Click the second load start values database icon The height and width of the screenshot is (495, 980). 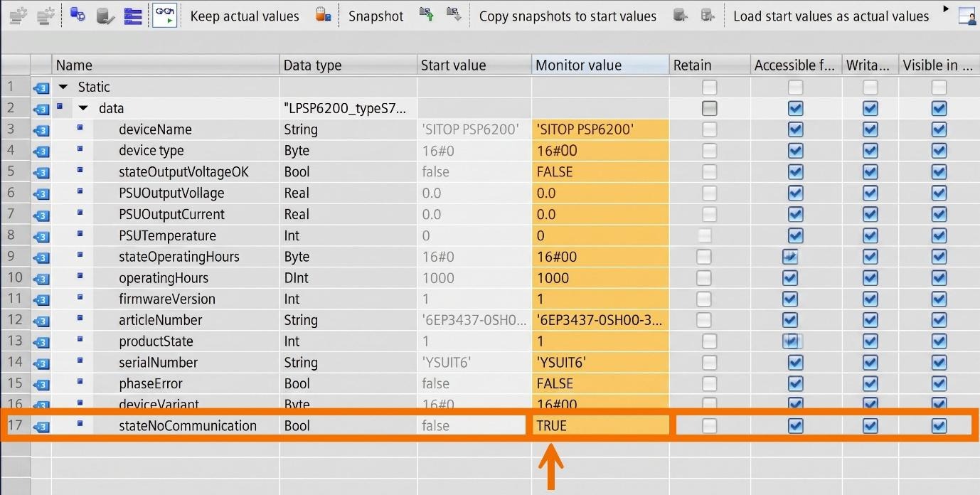click(708, 15)
